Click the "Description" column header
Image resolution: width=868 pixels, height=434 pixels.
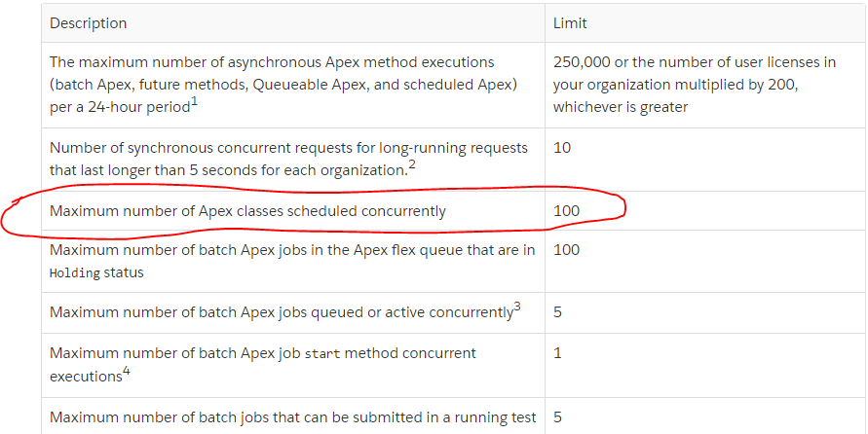tap(88, 23)
